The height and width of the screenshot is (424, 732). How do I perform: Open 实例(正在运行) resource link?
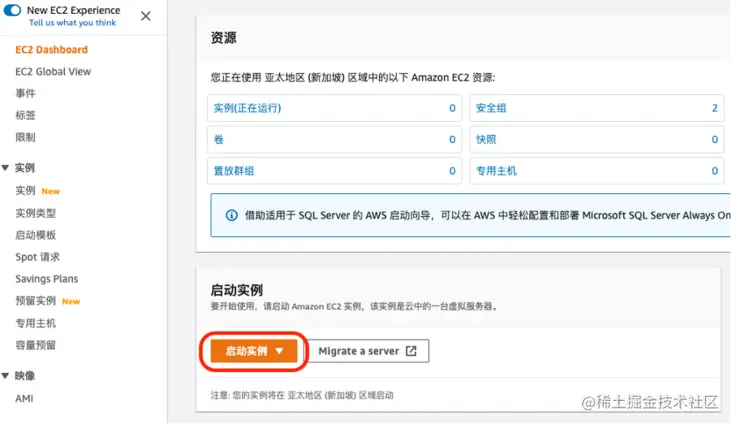(247, 108)
